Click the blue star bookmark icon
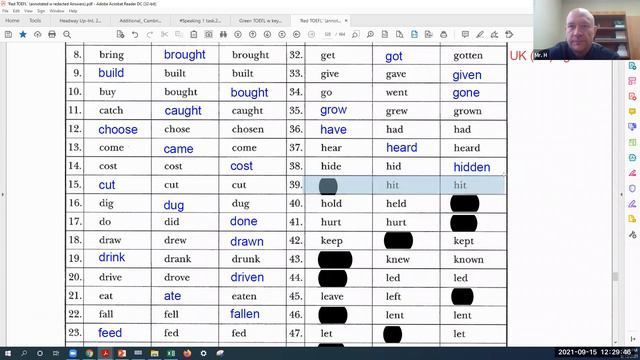 [x=23, y=35]
